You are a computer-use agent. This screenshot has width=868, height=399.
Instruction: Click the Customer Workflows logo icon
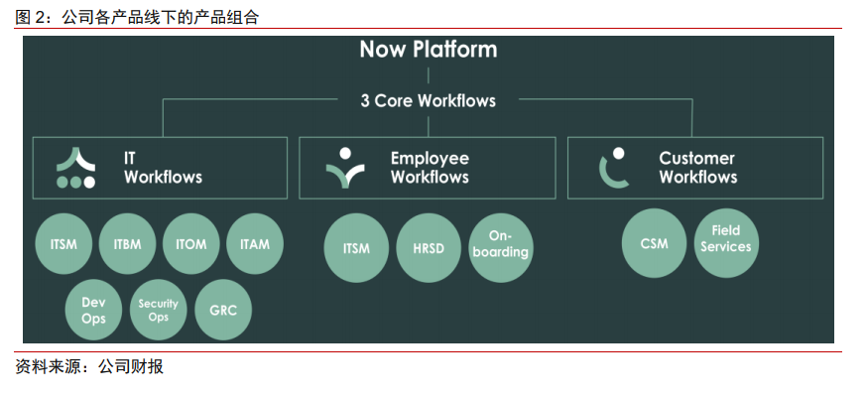pyautogui.click(x=613, y=168)
